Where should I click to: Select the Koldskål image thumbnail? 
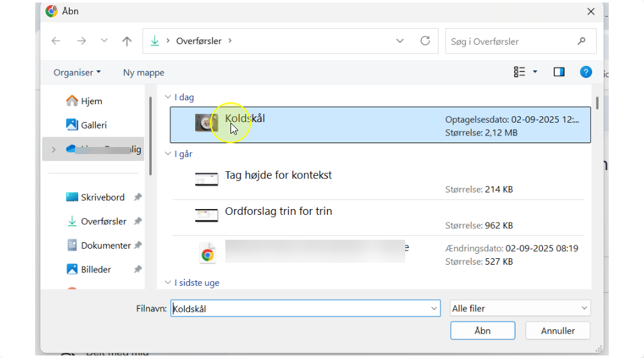click(x=206, y=123)
